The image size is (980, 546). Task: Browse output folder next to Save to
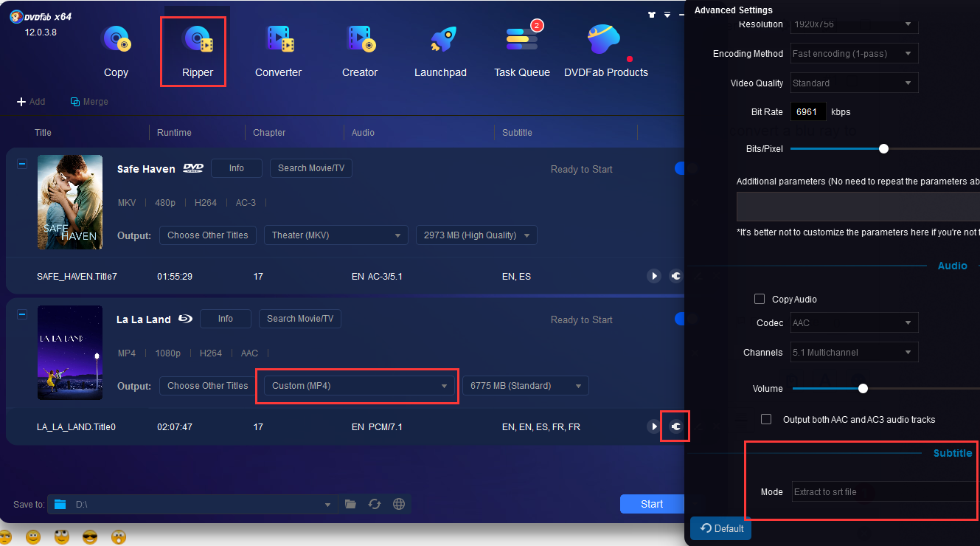[x=350, y=504]
